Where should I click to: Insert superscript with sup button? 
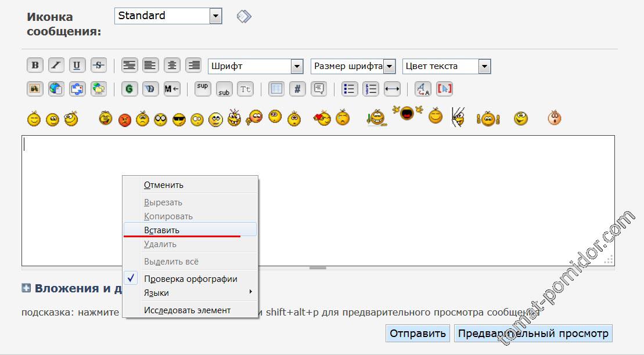point(203,89)
